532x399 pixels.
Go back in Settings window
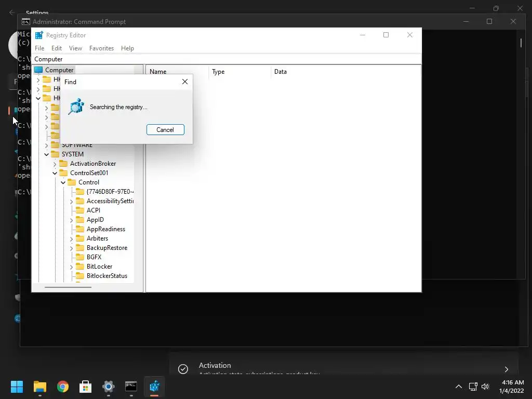[x=12, y=12]
